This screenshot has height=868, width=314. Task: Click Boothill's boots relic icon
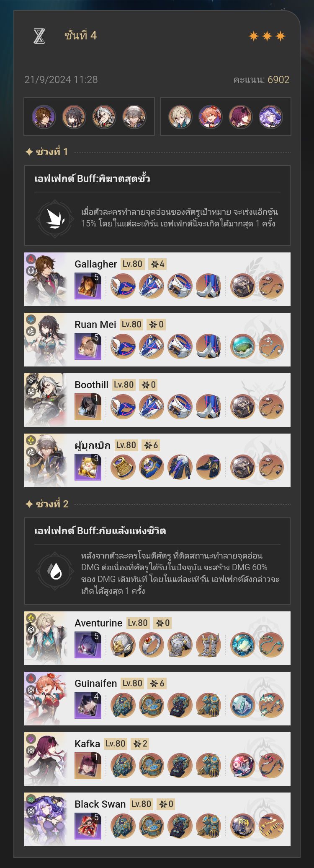pos(208,407)
